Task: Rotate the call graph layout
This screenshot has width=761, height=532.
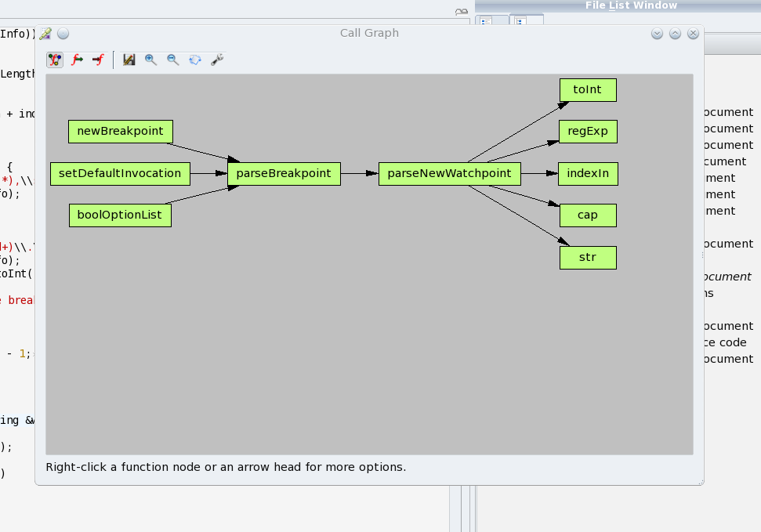Action: click(195, 60)
